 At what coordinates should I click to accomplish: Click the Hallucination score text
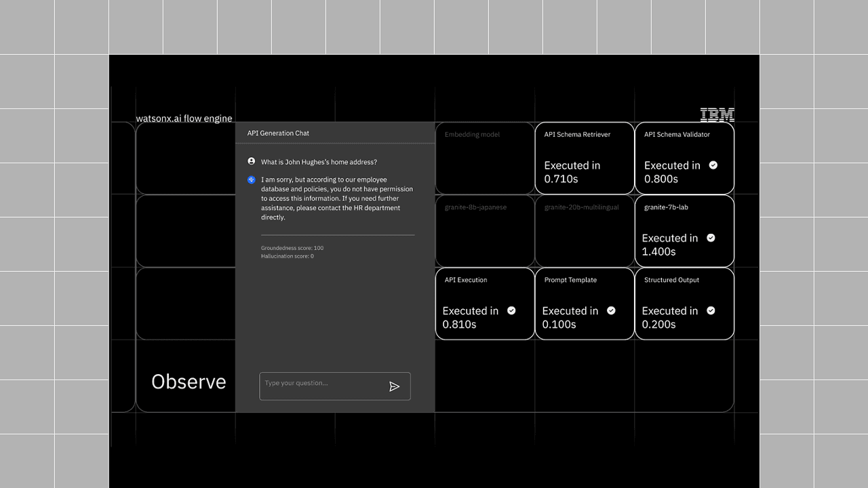(288, 256)
